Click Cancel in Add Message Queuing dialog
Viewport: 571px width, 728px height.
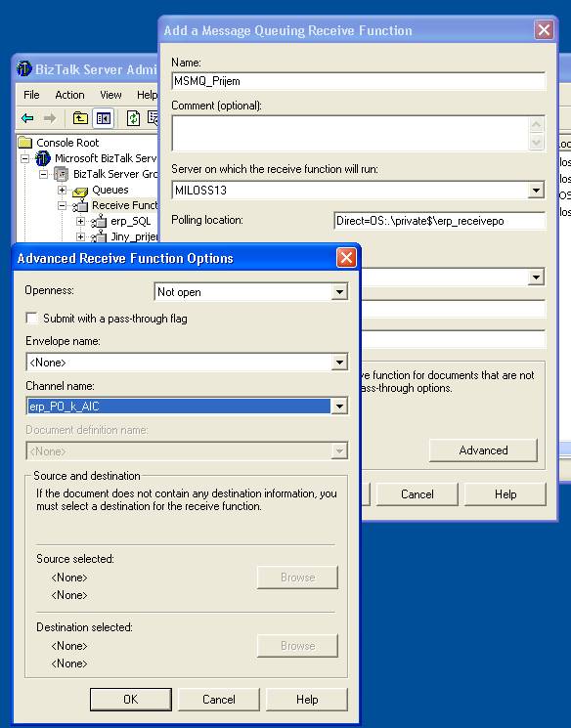pyautogui.click(x=417, y=494)
